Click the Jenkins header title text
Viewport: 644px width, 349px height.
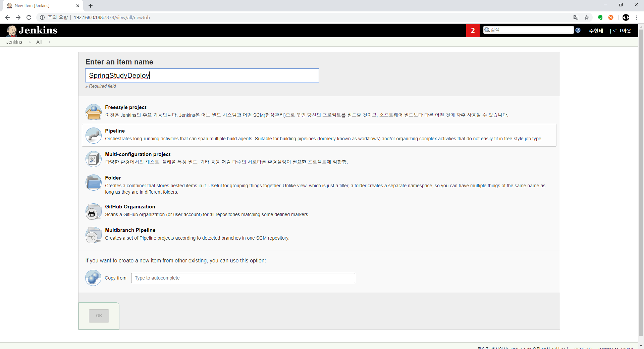[38, 30]
